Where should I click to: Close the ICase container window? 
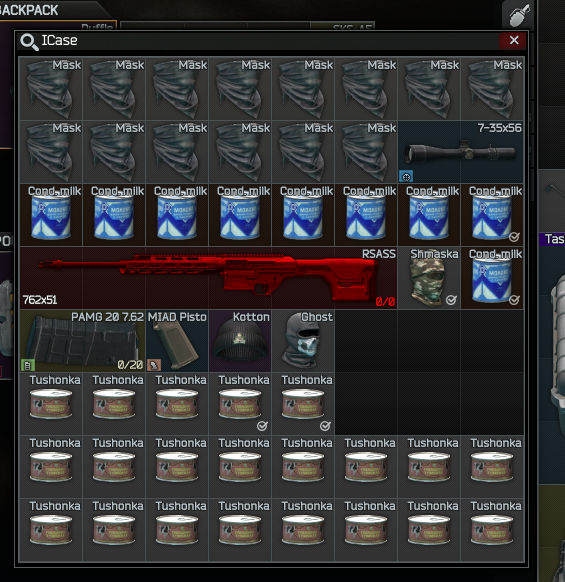click(x=514, y=40)
